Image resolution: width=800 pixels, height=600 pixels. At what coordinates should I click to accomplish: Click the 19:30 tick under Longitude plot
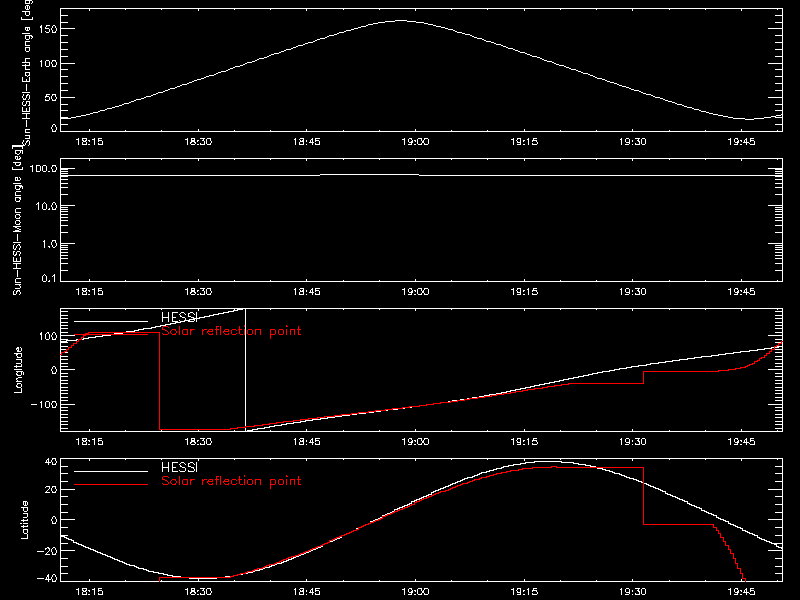(x=633, y=442)
